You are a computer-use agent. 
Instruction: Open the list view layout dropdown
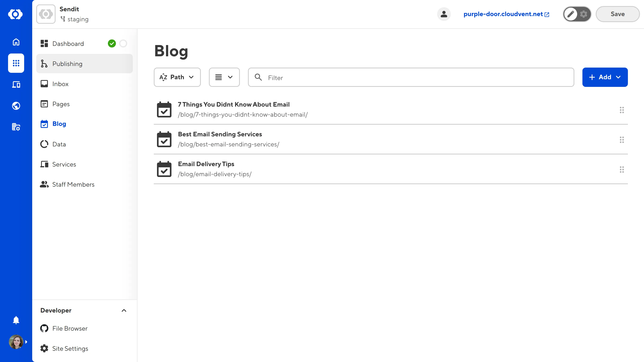(x=224, y=77)
